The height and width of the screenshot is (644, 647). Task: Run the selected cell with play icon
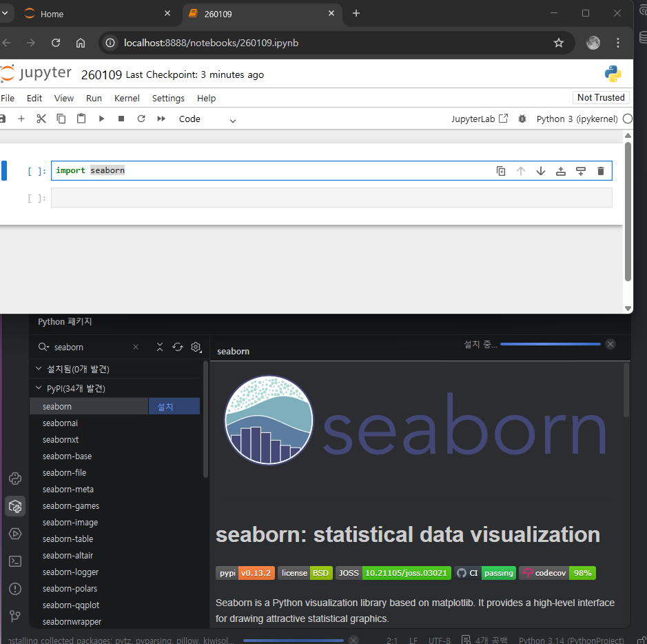click(101, 119)
